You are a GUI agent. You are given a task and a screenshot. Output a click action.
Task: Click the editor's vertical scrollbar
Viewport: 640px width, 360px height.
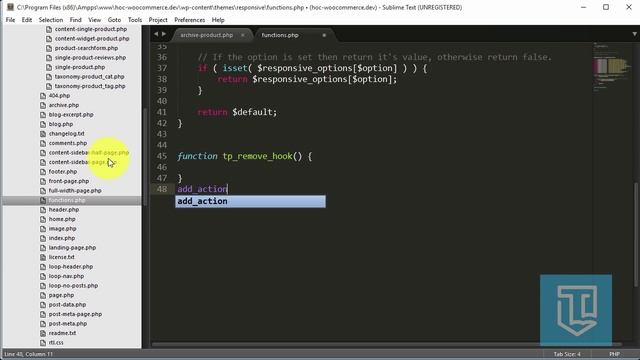(636, 234)
